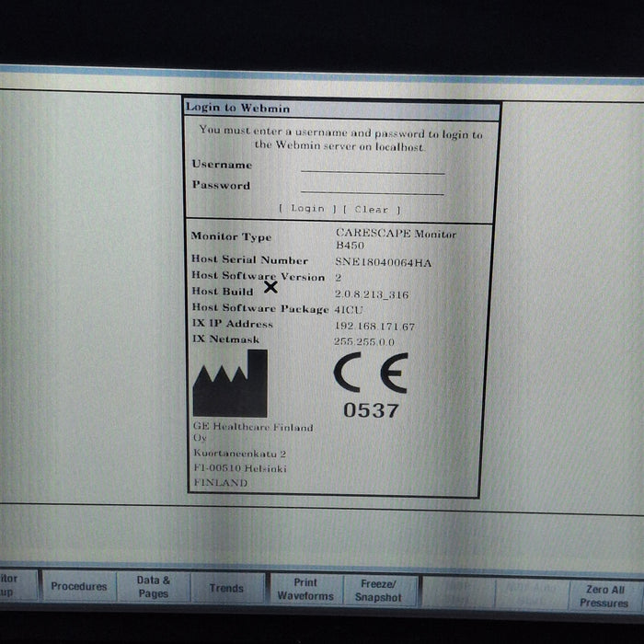Screen dimensions: 644x644
Task: Click the 'FINLAND' text
Action: coord(221,483)
